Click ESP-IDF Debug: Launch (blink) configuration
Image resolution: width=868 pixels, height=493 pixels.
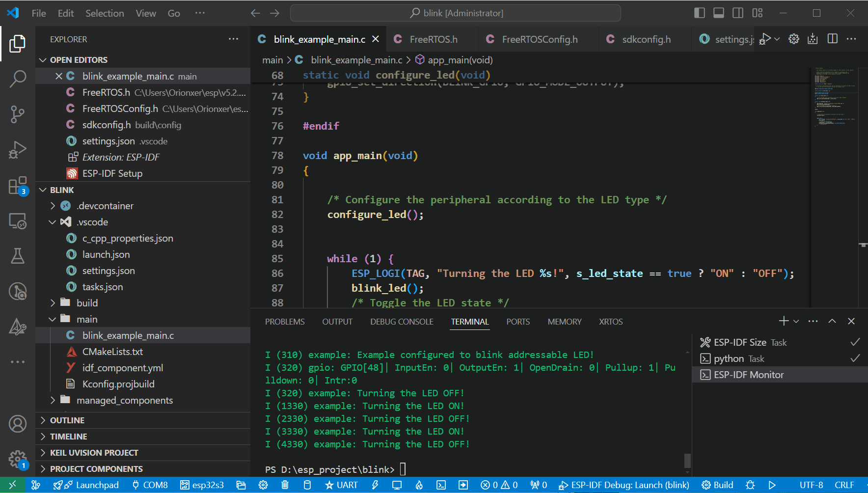point(624,485)
